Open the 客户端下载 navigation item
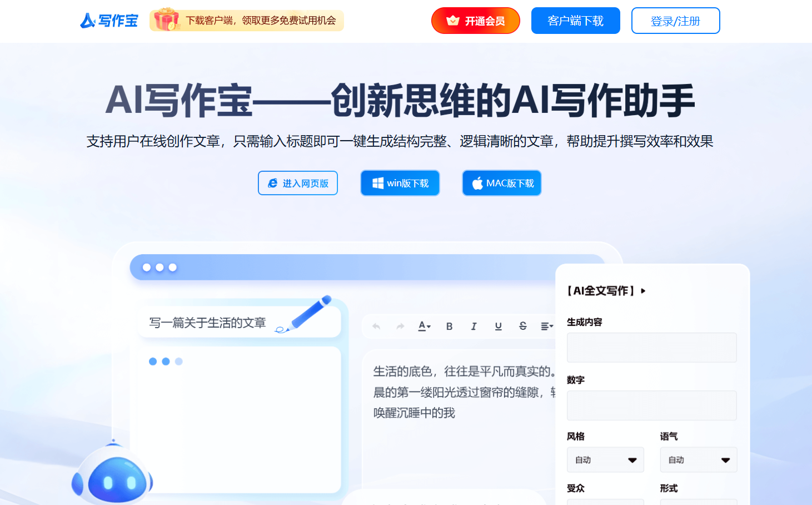Image resolution: width=812 pixels, height=505 pixels. pyautogui.click(x=575, y=21)
